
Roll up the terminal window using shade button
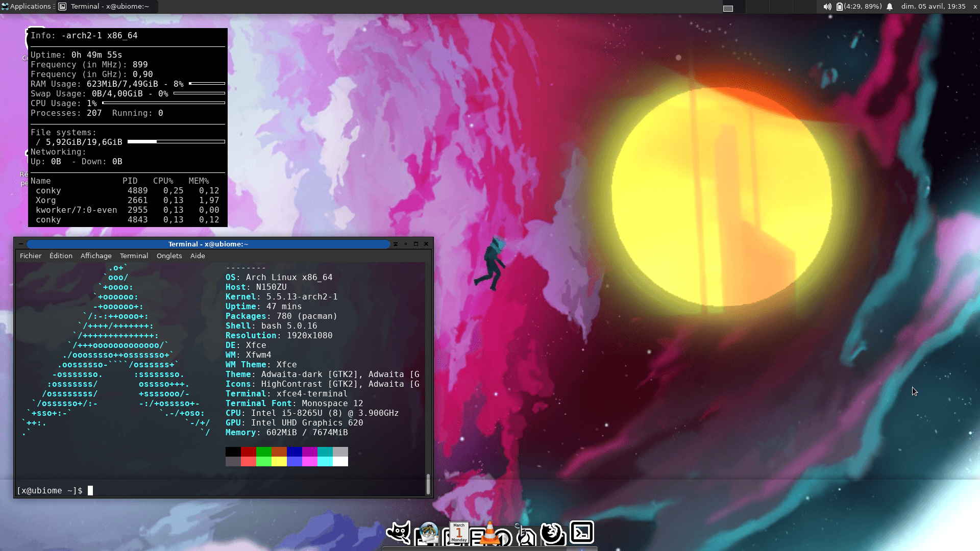click(395, 244)
